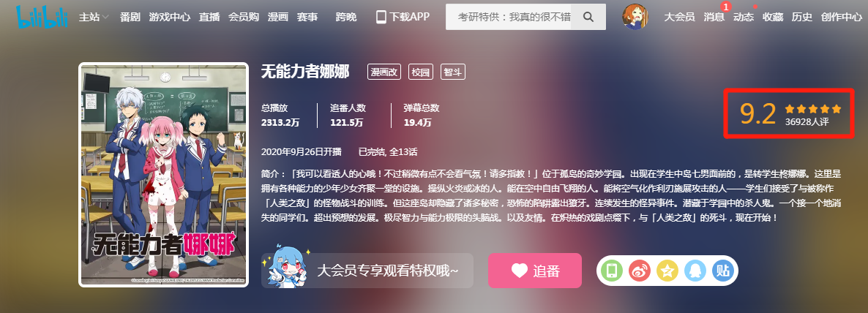The width and height of the screenshot is (868, 313).
Task: Click the bilibili logo
Action: pyautogui.click(x=42, y=17)
